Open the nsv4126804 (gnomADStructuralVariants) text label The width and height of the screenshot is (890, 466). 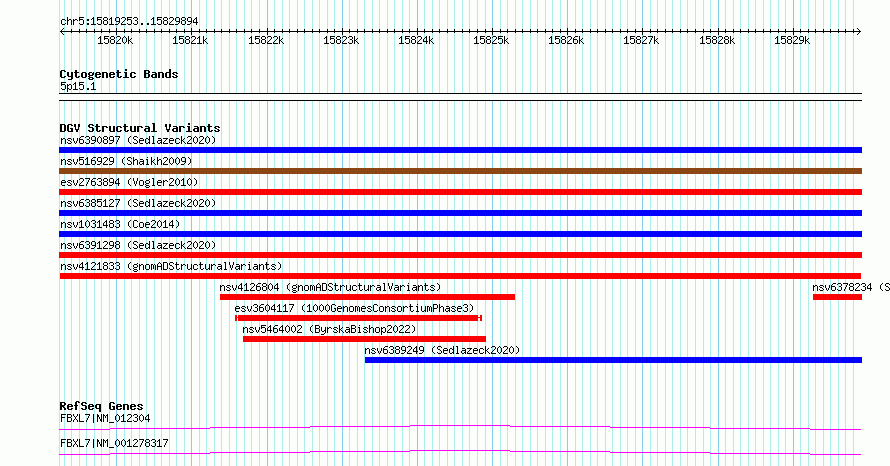pos(330,287)
